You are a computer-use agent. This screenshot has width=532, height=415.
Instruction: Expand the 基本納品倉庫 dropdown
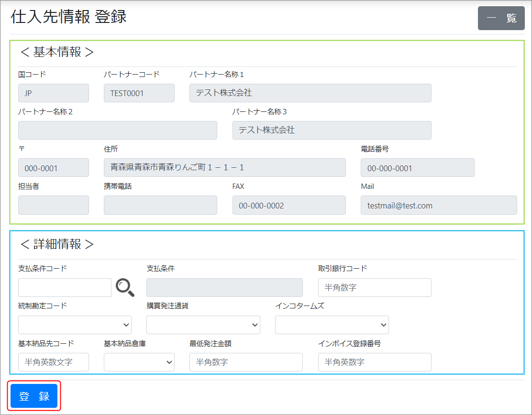[x=139, y=362]
